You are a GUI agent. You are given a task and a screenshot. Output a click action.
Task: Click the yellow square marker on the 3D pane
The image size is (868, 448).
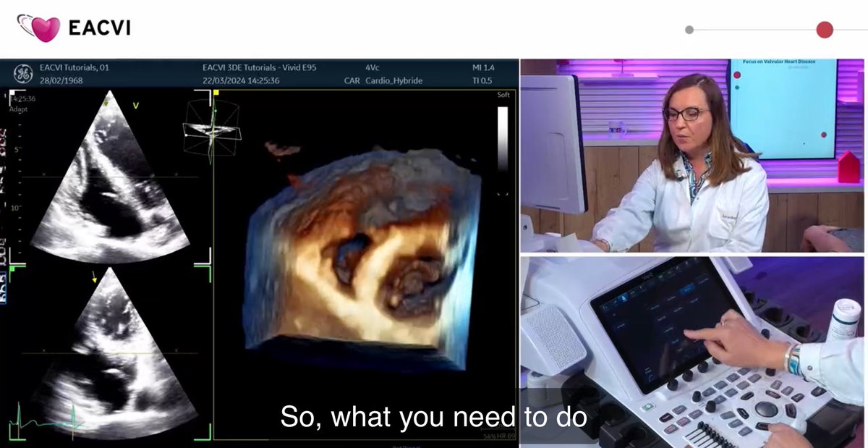216,93
